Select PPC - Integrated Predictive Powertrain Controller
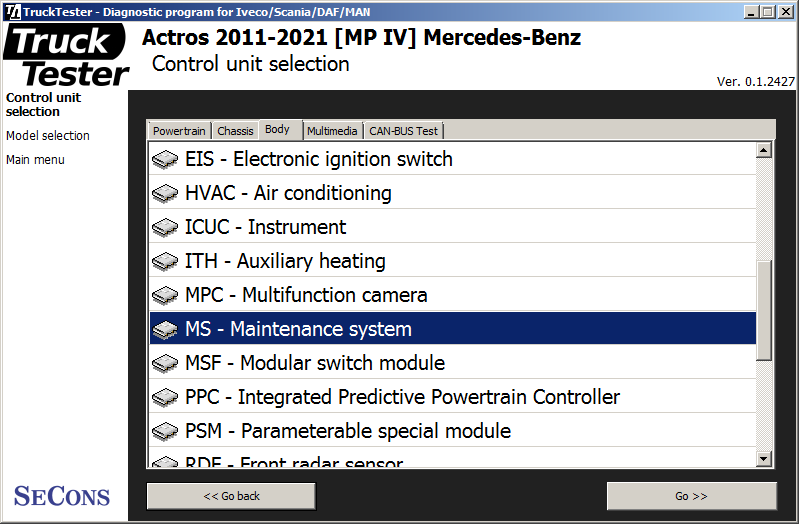Screen dimensions: 799x524 click(452, 397)
